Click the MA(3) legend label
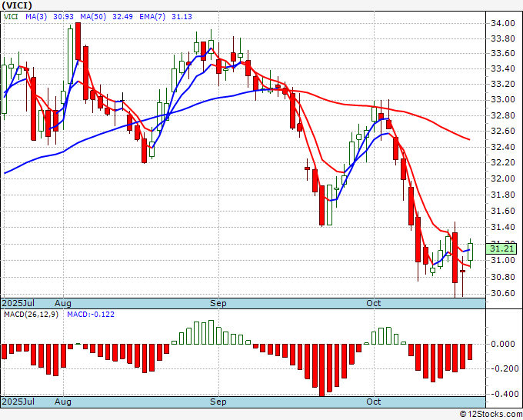Viewport: 523px width, 420px height. [x=36, y=16]
